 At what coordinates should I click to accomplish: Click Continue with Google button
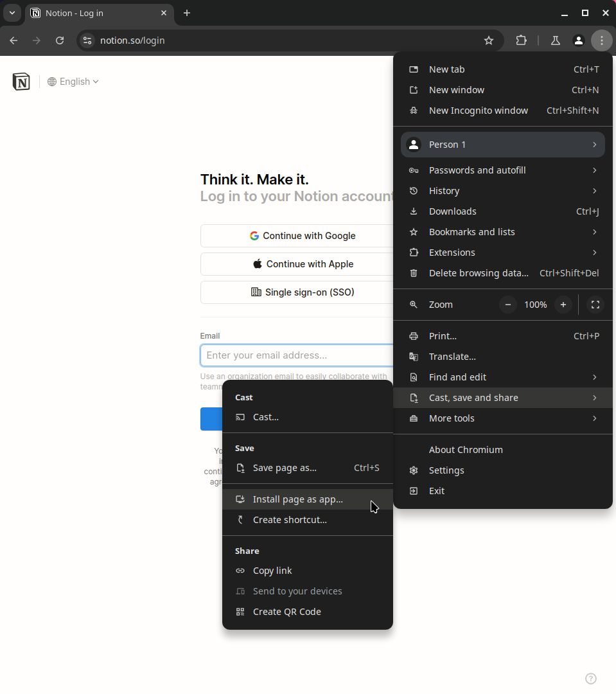click(x=303, y=236)
